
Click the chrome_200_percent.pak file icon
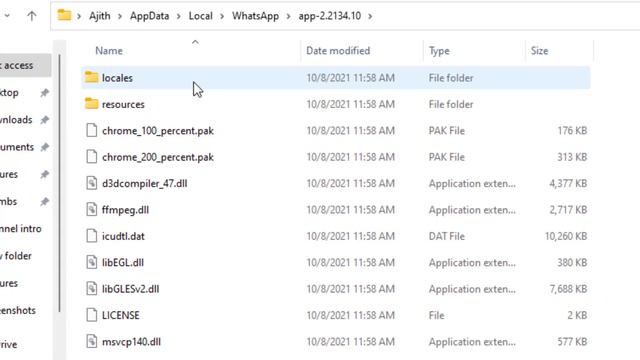[x=91, y=157]
